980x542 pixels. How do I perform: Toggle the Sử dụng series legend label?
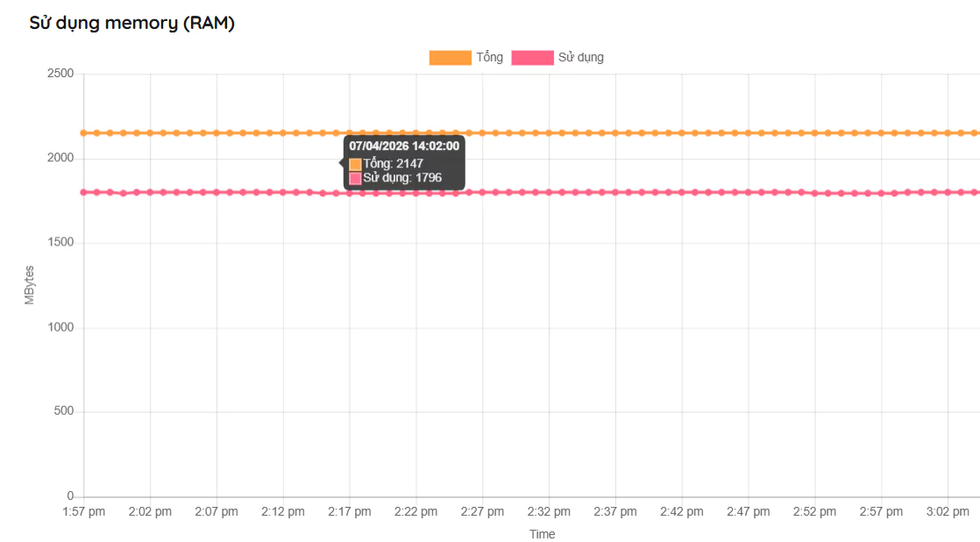point(581,58)
